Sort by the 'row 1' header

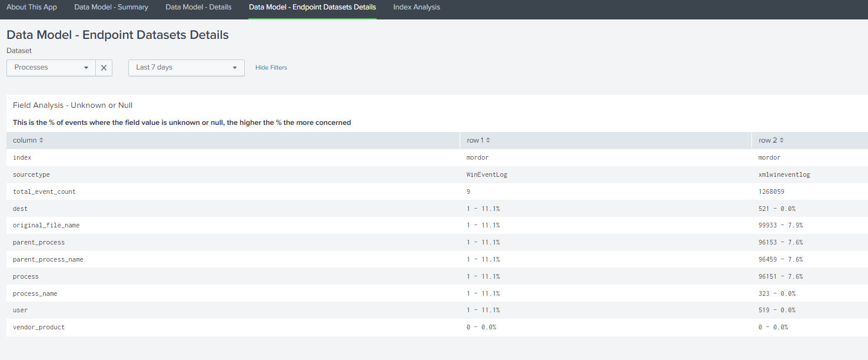tap(478, 140)
